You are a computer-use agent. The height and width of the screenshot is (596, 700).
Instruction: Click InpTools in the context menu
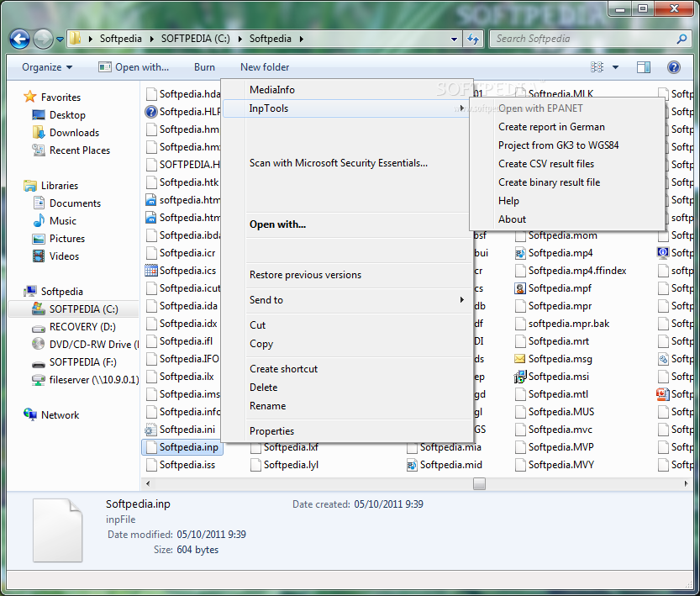pyautogui.click(x=346, y=108)
